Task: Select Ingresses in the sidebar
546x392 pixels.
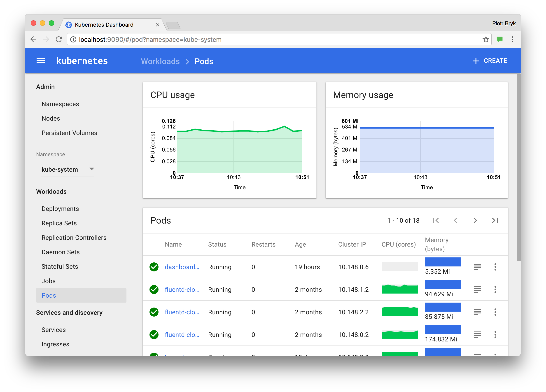Action: point(55,344)
